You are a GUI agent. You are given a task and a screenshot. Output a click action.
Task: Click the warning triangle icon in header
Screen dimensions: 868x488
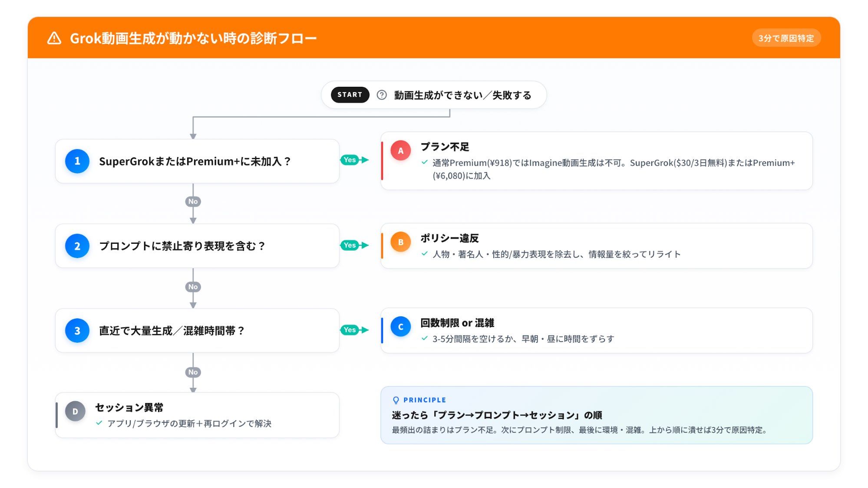pos(54,38)
